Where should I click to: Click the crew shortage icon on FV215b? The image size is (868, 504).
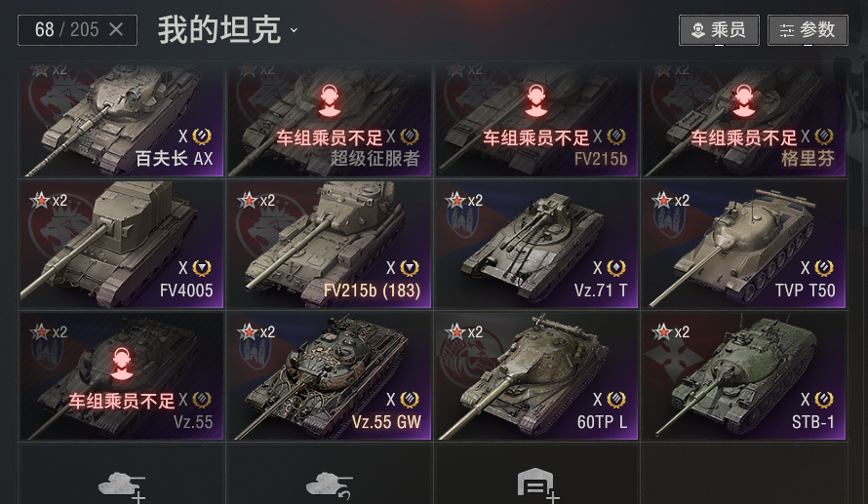coord(535,100)
